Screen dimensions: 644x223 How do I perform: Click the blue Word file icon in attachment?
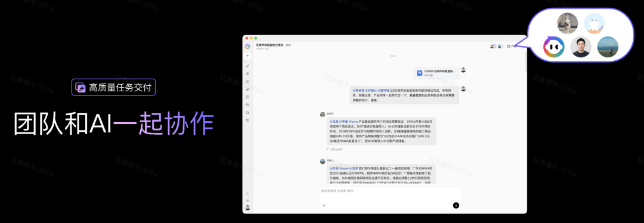tap(420, 73)
